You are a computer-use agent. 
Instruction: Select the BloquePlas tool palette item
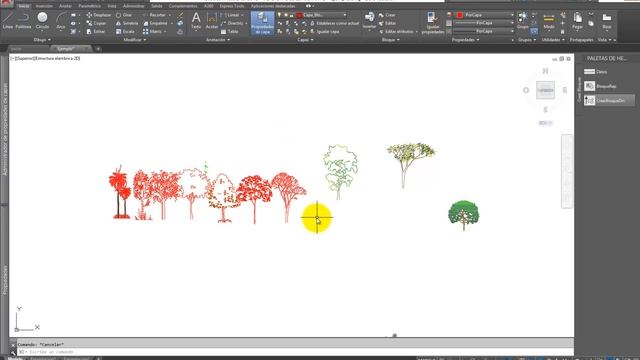(x=600, y=86)
